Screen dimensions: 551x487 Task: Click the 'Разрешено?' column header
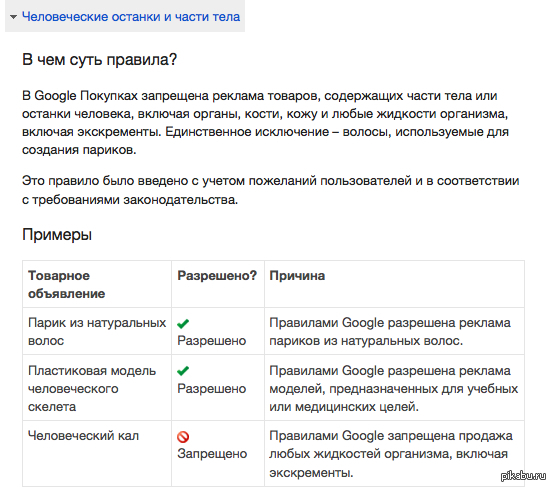tap(218, 284)
